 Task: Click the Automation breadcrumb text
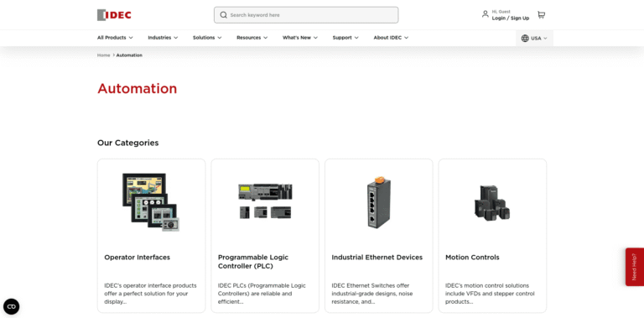pos(129,55)
